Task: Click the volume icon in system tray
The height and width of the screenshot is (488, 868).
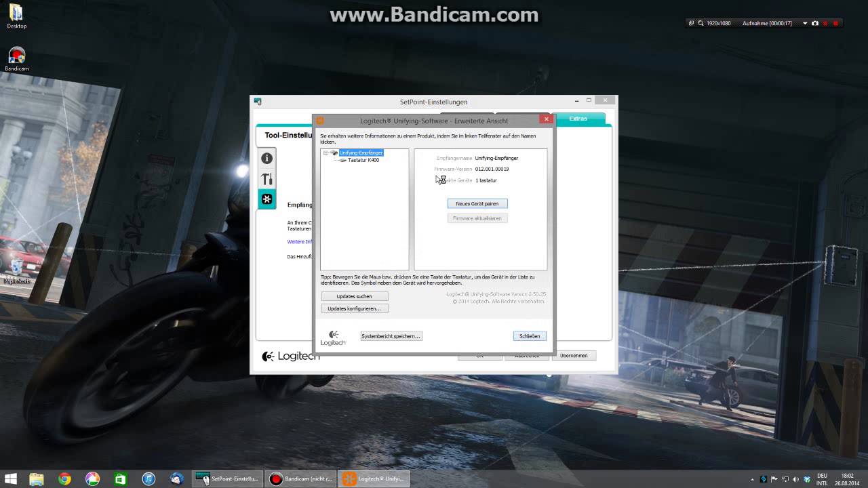Action: point(795,479)
